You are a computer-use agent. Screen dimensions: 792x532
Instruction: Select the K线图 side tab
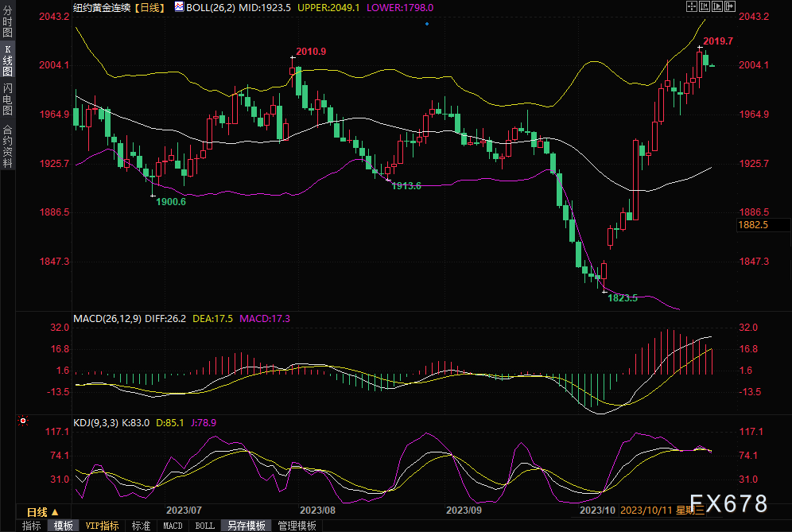tap(7, 58)
